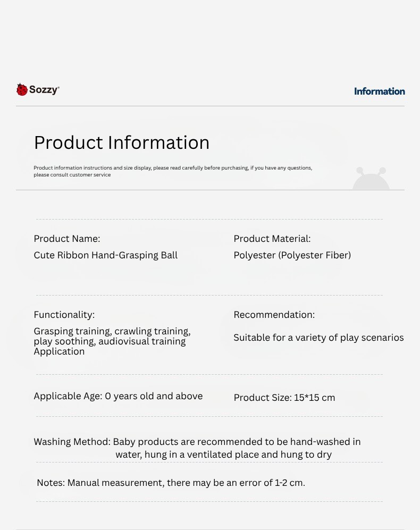Click the Sozzy brand name text
The width and height of the screenshot is (420, 530).
pyautogui.click(x=44, y=90)
